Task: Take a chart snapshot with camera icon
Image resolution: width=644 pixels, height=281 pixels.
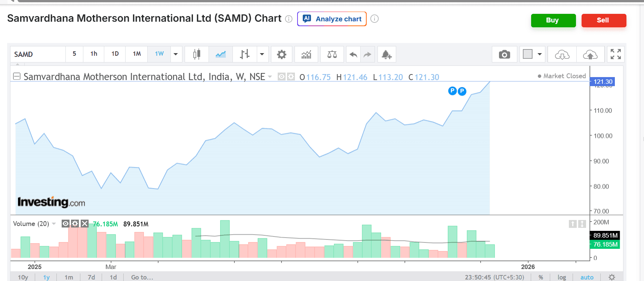Action: pos(504,55)
